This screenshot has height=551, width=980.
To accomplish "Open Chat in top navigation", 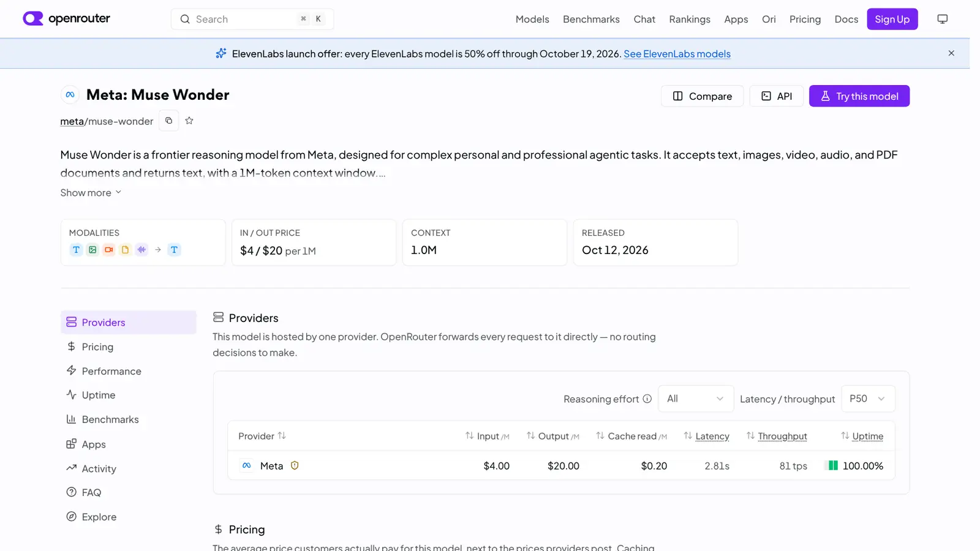I will [644, 19].
